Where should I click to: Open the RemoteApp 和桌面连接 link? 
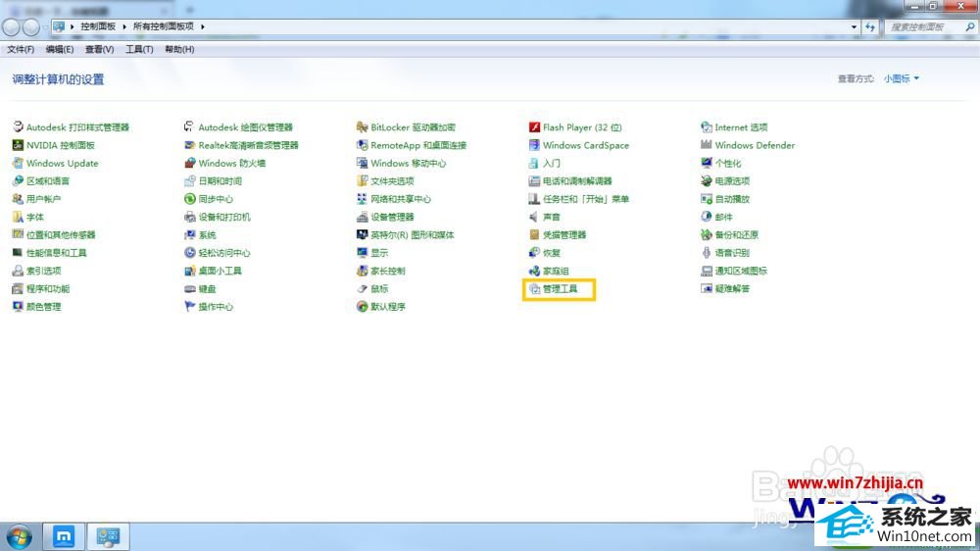[x=418, y=145]
